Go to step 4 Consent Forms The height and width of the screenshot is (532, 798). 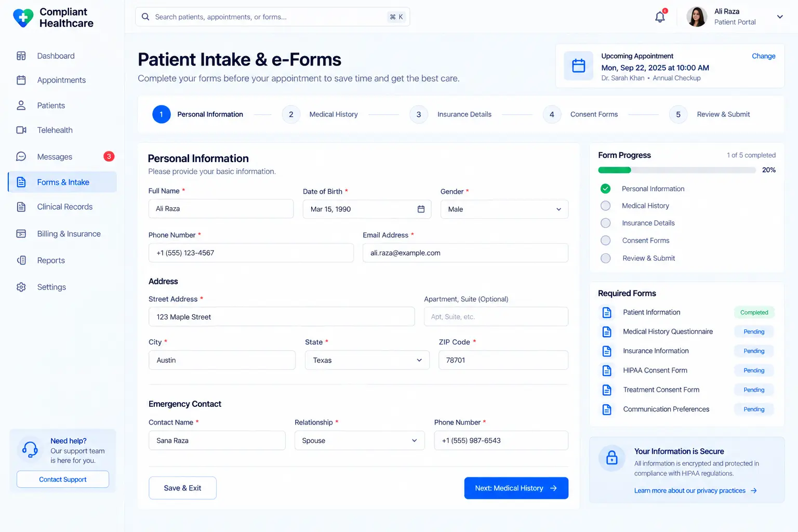pyautogui.click(x=580, y=114)
